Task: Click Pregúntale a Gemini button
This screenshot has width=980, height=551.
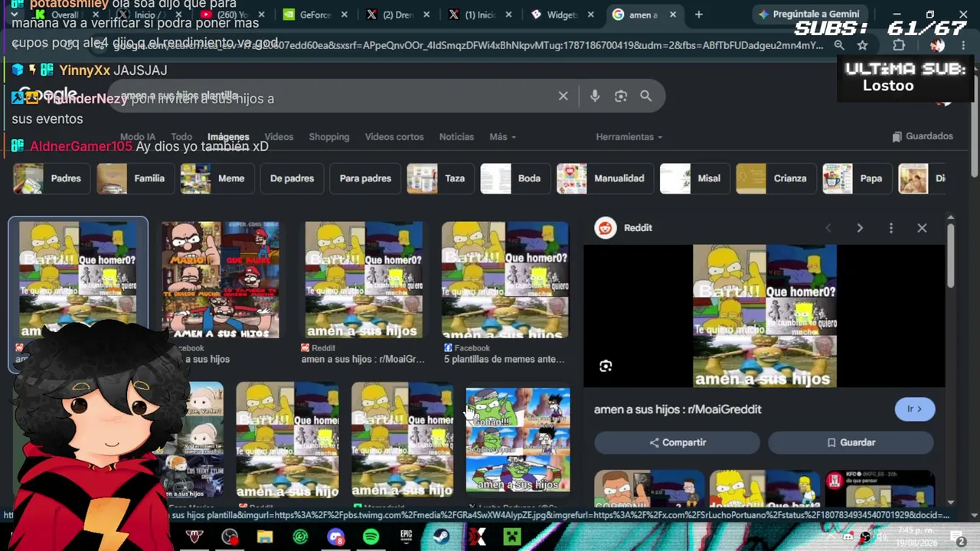Action: [808, 15]
